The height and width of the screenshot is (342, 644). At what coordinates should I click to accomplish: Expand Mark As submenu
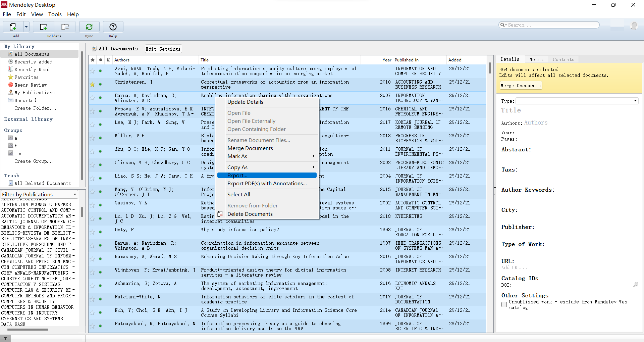[267, 156]
